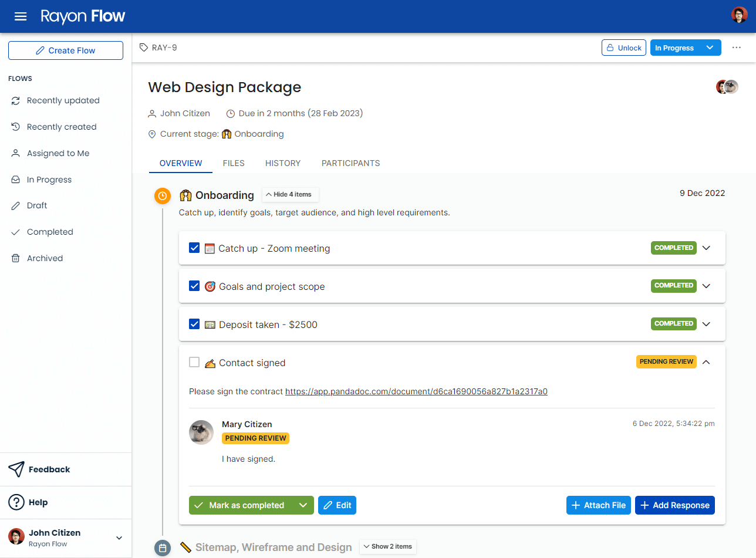The width and height of the screenshot is (756, 558).
Task: Uncheck the Deposit taken task
Action: [194, 323]
